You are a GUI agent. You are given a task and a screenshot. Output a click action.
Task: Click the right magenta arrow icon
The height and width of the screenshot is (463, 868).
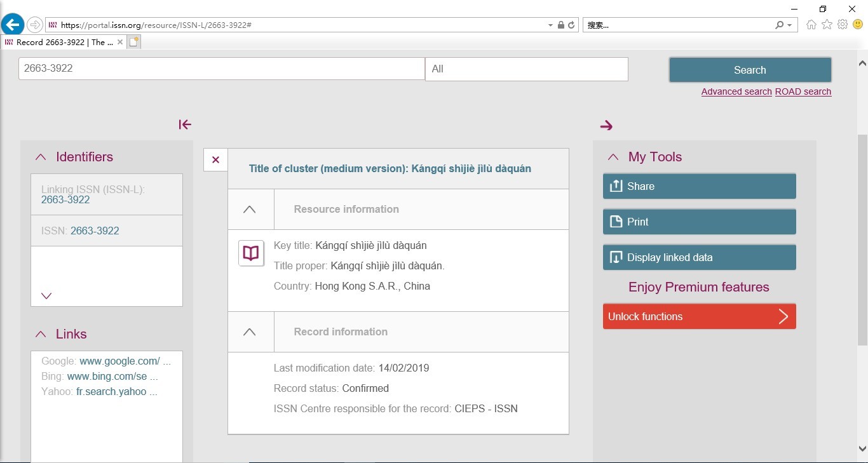606,126
